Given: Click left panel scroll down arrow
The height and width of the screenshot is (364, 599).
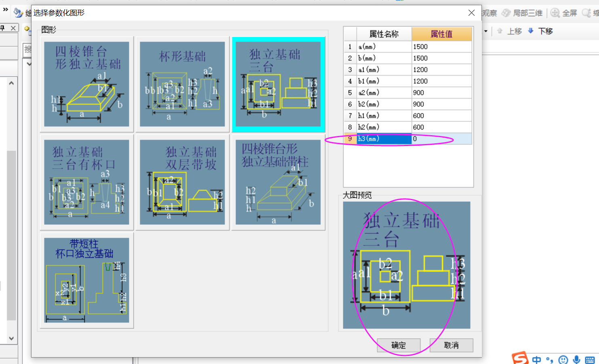Looking at the screenshot, I should pyautogui.click(x=11, y=338).
